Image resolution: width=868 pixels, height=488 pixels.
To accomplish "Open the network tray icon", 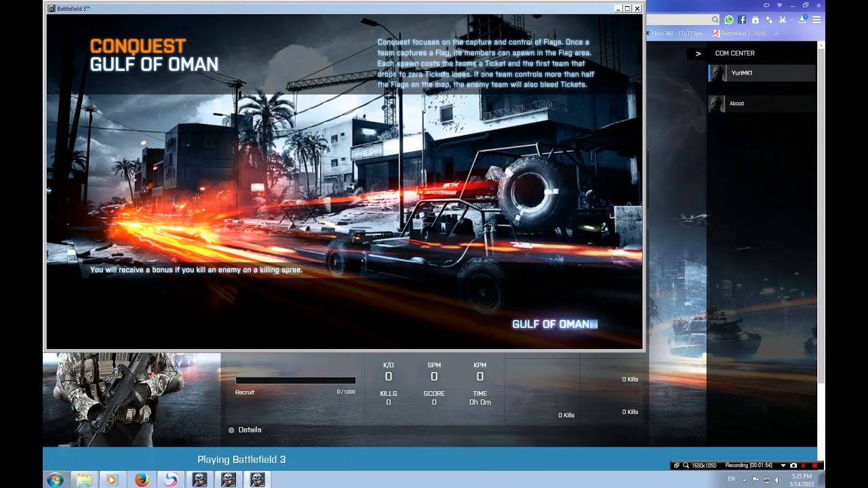I will click(x=766, y=479).
